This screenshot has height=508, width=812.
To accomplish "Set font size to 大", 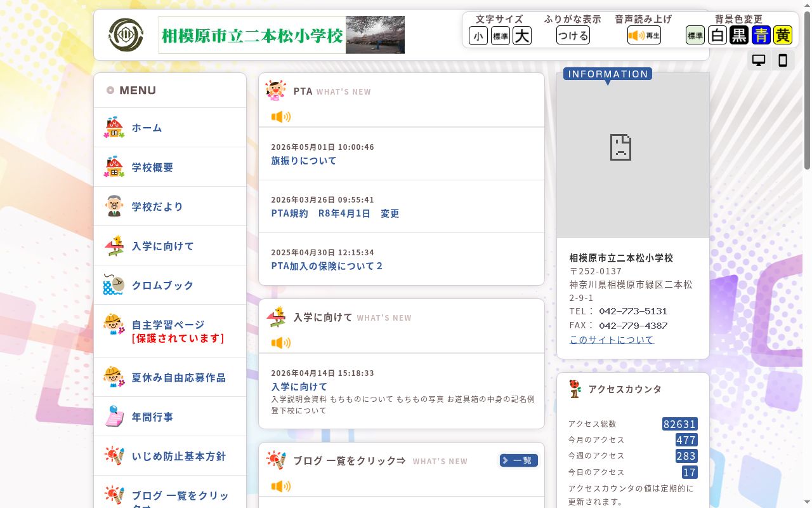I will coord(522,36).
